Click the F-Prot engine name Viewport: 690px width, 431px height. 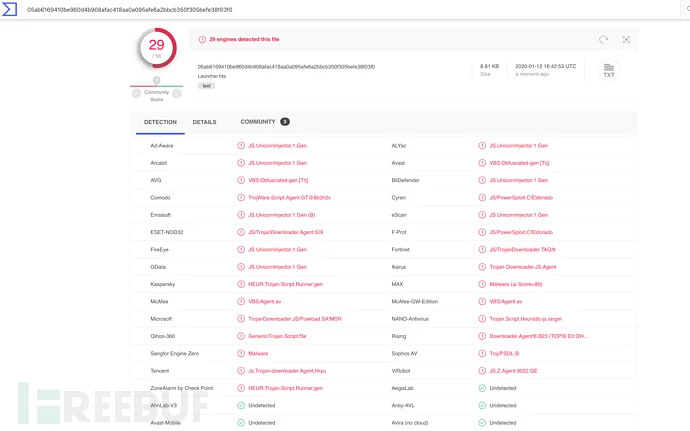pos(399,232)
